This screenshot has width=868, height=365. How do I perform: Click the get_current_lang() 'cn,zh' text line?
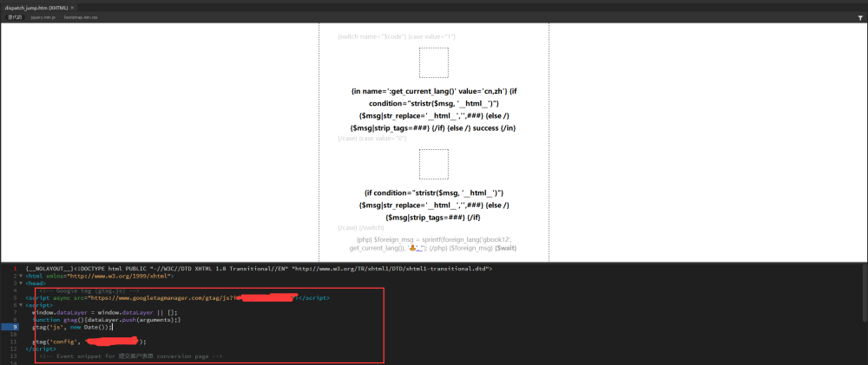point(434,91)
